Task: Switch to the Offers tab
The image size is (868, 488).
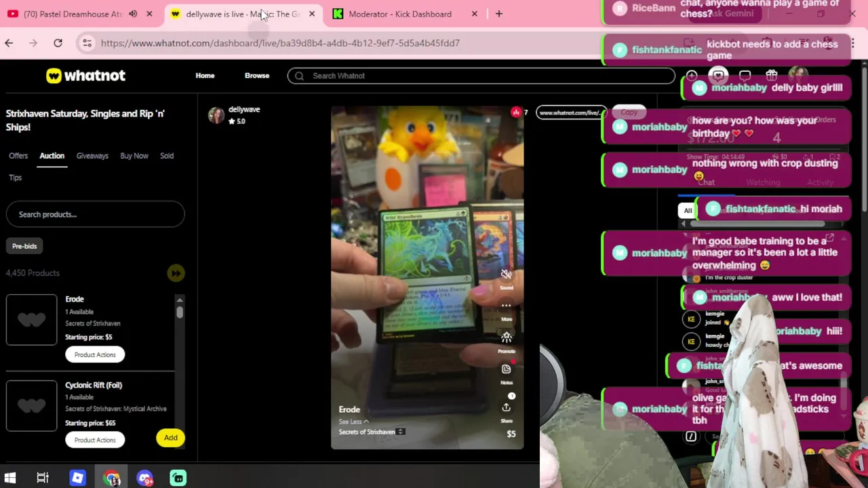Action: click(18, 156)
